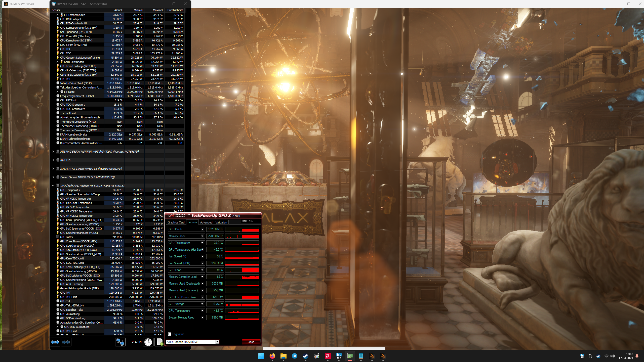
Task: Click HWiNFO log file sheet icon
Action: (x=159, y=342)
